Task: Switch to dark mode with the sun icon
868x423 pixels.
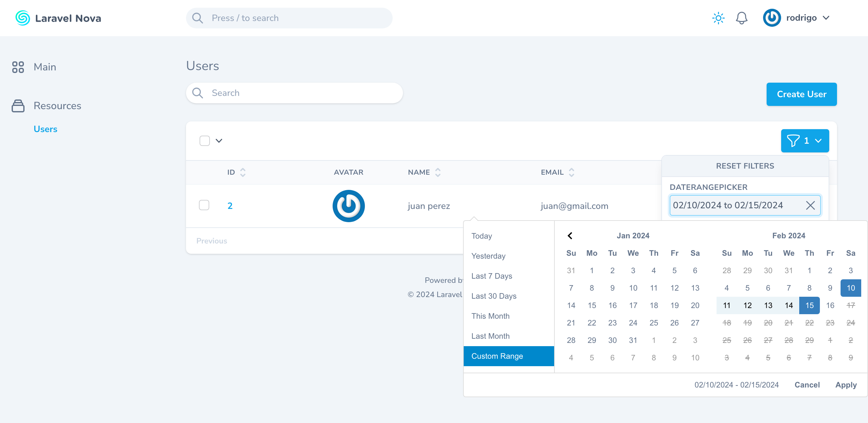Action: pyautogui.click(x=718, y=18)
